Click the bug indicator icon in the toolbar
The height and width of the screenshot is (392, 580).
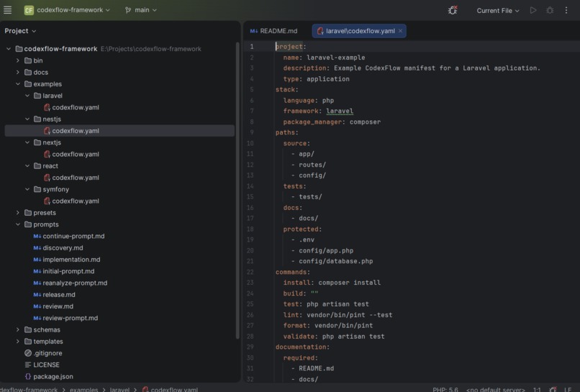click(453, 10)
